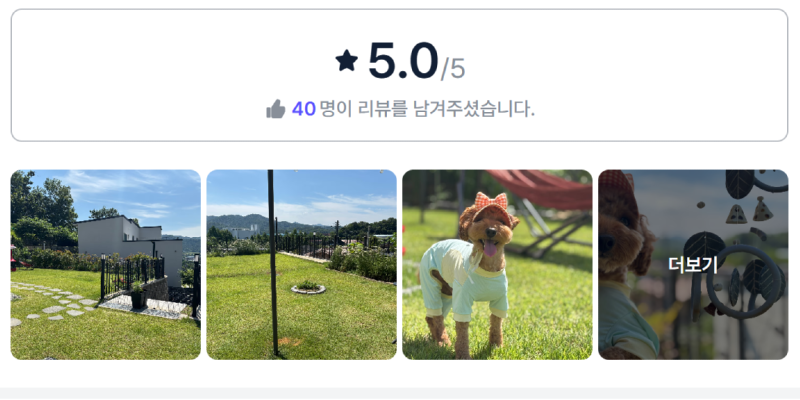Click the star rating icon

[346, 61]
